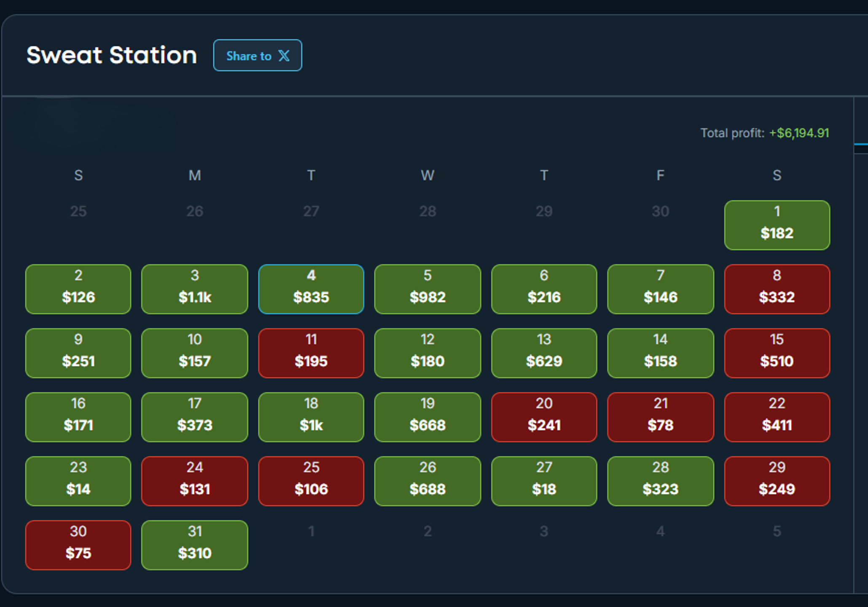Click red day 25 showing $106
868x607 pixels.
pyautogui.click(x=311, y=481)
